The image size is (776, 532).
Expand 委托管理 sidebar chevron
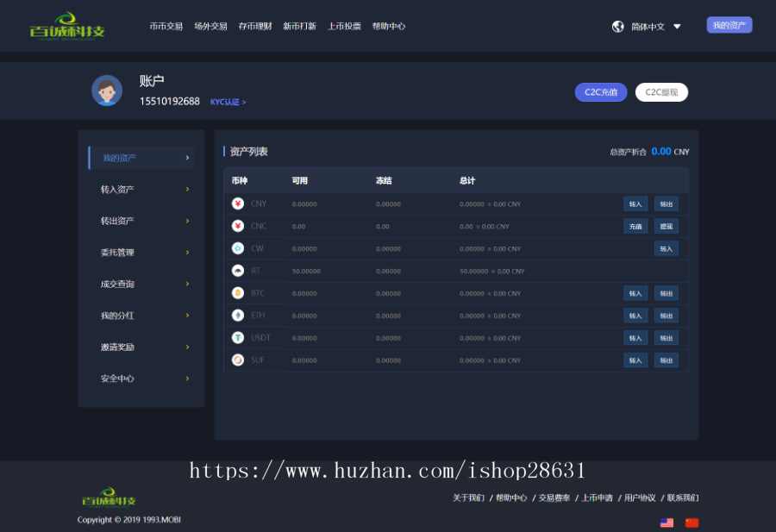pos(188,253)
